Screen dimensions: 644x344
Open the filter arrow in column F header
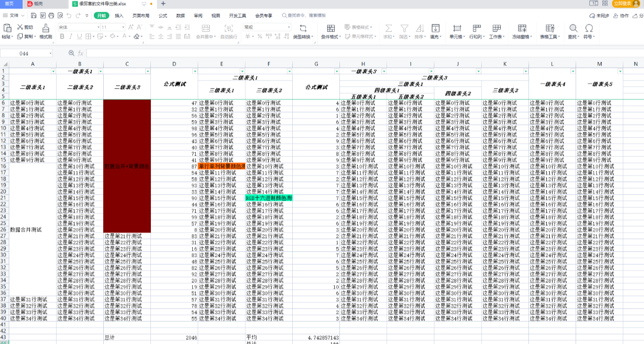coord(289,72)
